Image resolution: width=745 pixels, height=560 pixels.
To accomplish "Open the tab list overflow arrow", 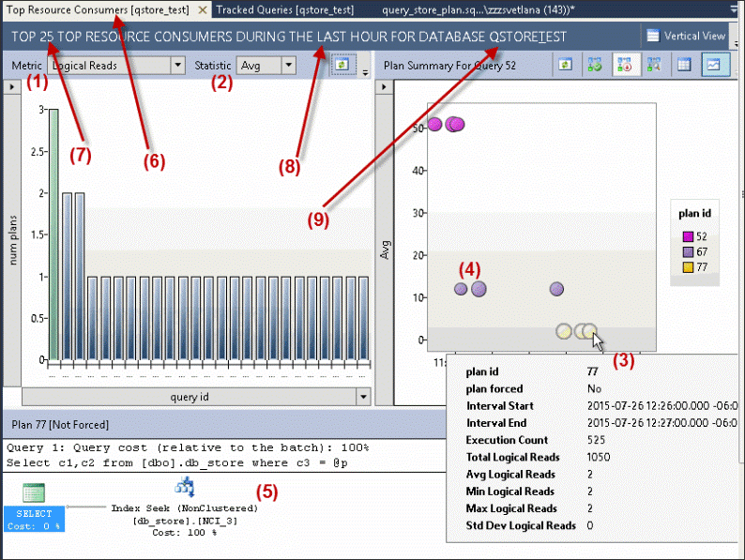I will 735,9.
